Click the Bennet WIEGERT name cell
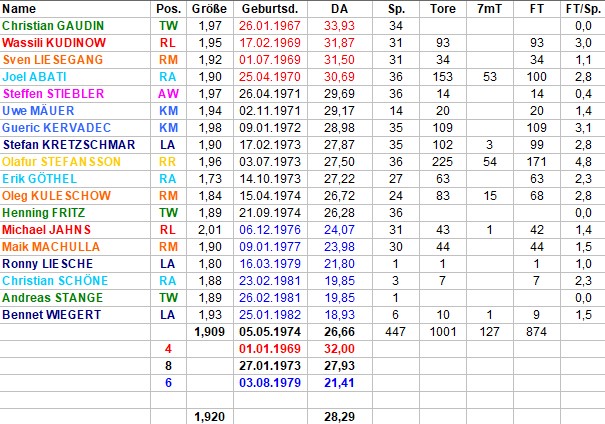Viewport: 605px width, 424px height. pyautogui.click(x=52, y=314)
